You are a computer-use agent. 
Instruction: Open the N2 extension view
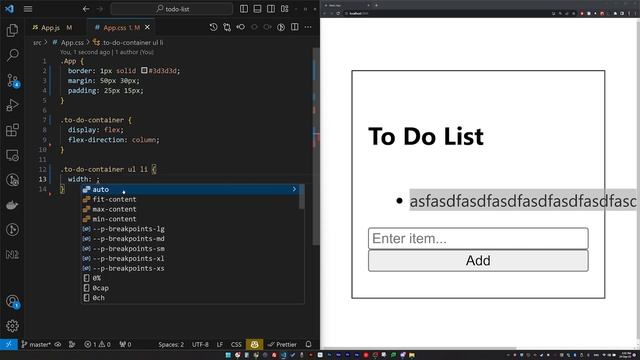(x=12, y=255)
